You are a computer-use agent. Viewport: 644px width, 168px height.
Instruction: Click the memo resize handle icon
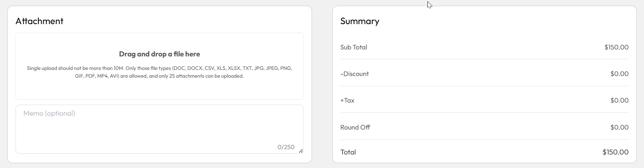301,151
